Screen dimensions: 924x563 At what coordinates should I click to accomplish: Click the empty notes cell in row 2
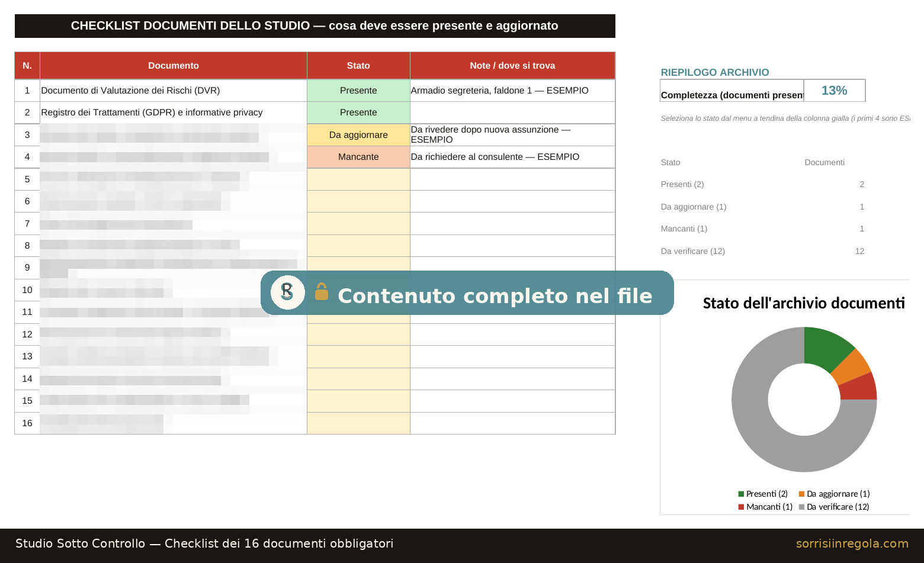pyautogui.click(x=512, y=112)
